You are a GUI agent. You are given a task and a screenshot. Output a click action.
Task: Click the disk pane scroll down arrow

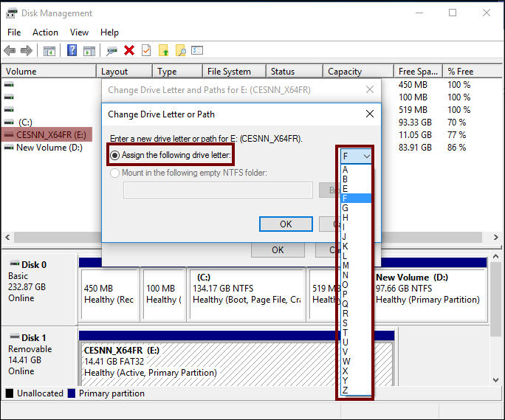tap(496, 380)
